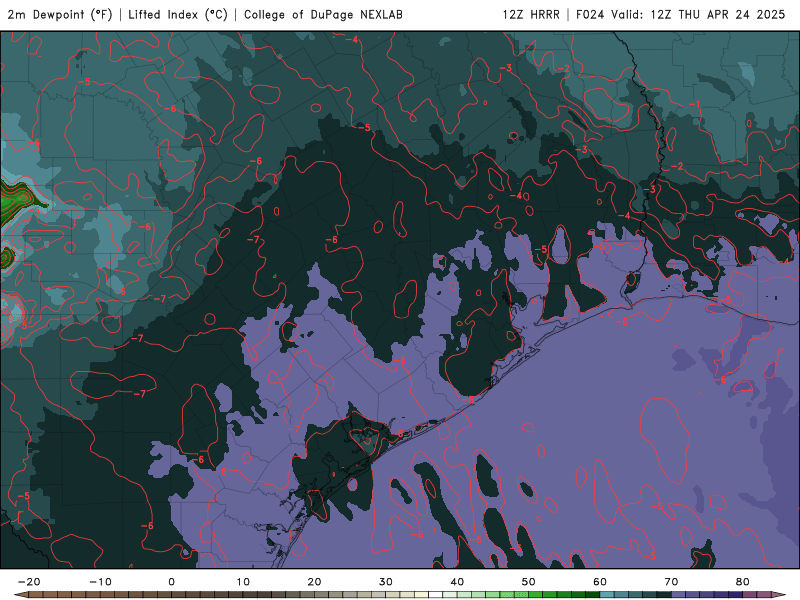The height and width of the screenshot is (600, 800).
Task: Click the "2m Dewpoint (°F)" title text
Action: coord(60,15)
